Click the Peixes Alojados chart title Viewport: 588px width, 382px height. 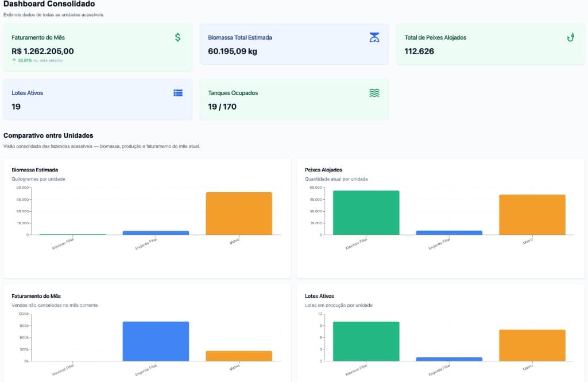[x=324, y=170]
